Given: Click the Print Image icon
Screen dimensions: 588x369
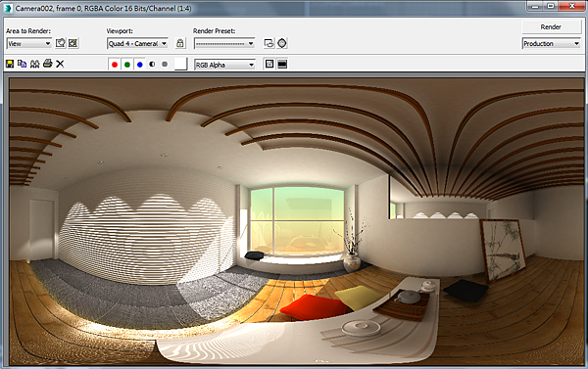Looking at the screenshot, I should pos(47,64).
